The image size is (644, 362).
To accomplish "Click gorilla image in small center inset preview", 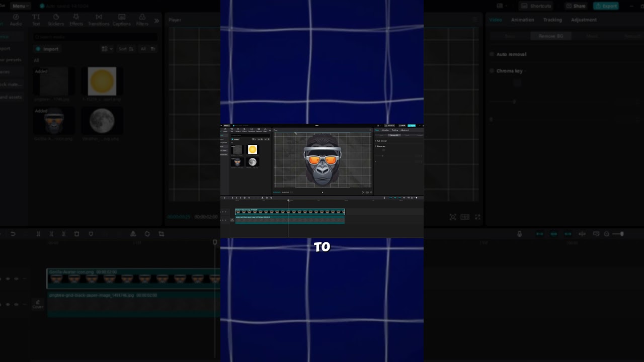I will coord(322,160).
